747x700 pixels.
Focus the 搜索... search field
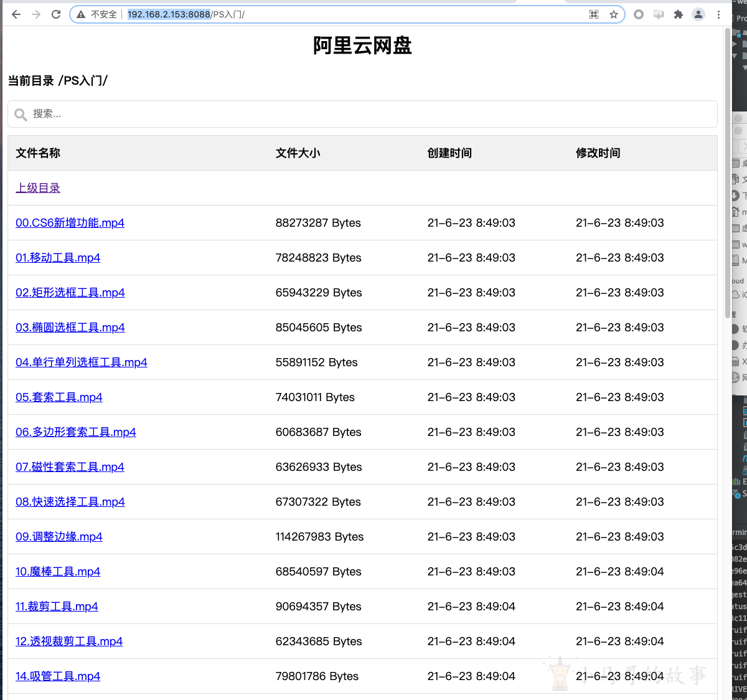[362, 114]
